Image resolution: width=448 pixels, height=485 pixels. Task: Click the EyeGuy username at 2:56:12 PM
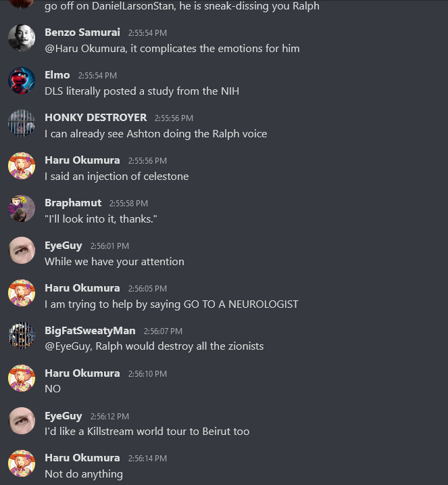pyautogui.click(x=64, y=416)
